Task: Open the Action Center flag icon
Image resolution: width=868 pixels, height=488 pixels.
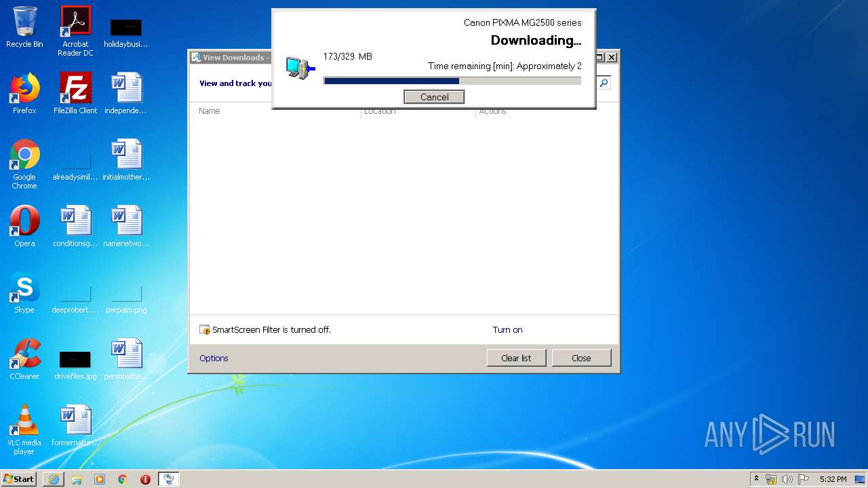Action: pyautogui.click(x=804, y=479)
